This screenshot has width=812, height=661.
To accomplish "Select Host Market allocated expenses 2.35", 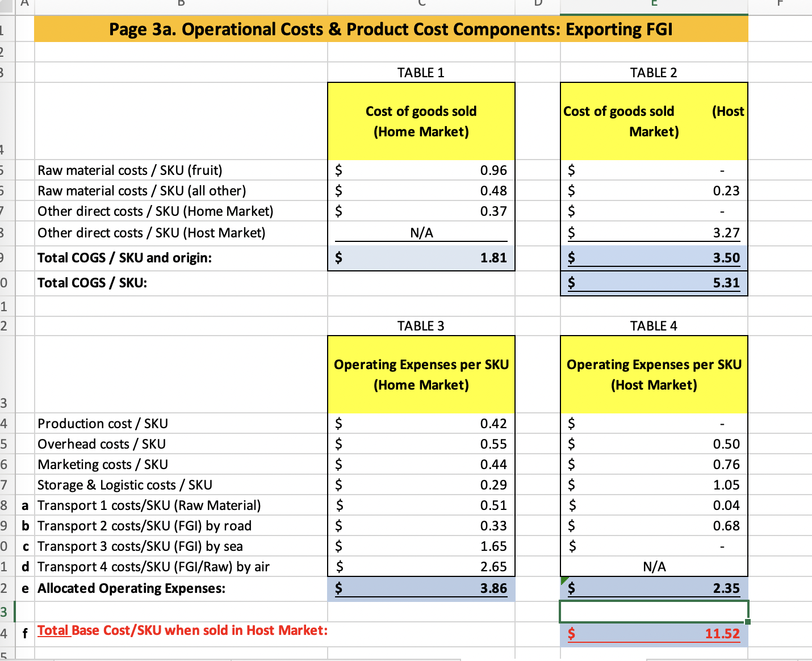I will [x=654, y=588].
